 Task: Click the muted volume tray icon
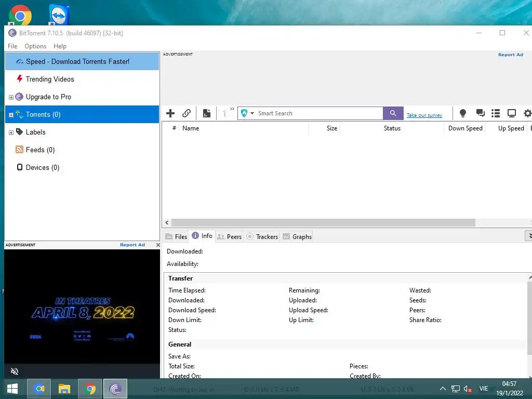468,389
